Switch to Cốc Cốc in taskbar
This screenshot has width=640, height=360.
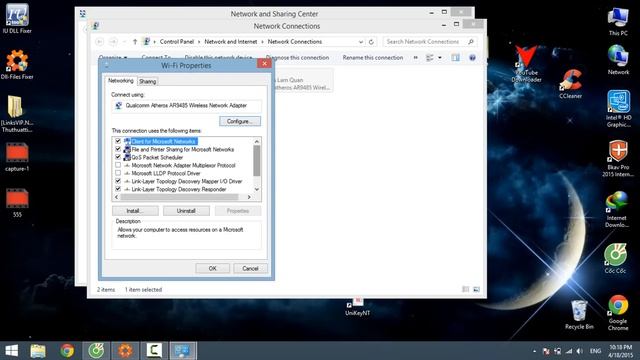click(96, 351)
